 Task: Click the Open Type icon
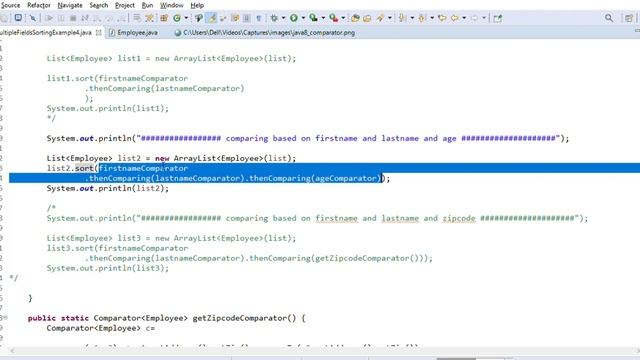tap(355, 18)
